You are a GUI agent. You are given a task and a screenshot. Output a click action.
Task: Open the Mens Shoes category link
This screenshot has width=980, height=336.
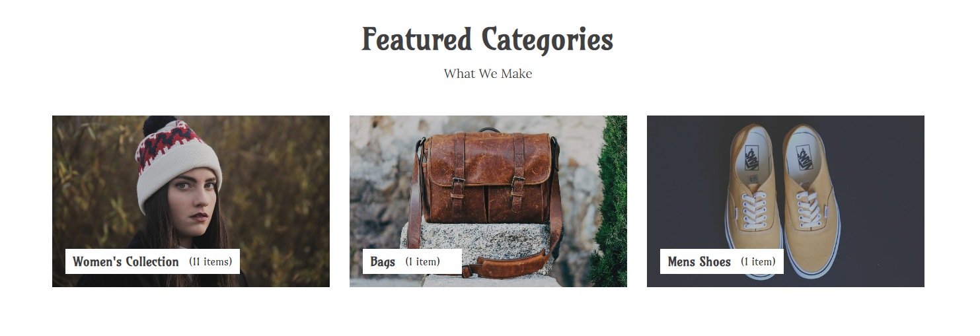click(699, 261)
